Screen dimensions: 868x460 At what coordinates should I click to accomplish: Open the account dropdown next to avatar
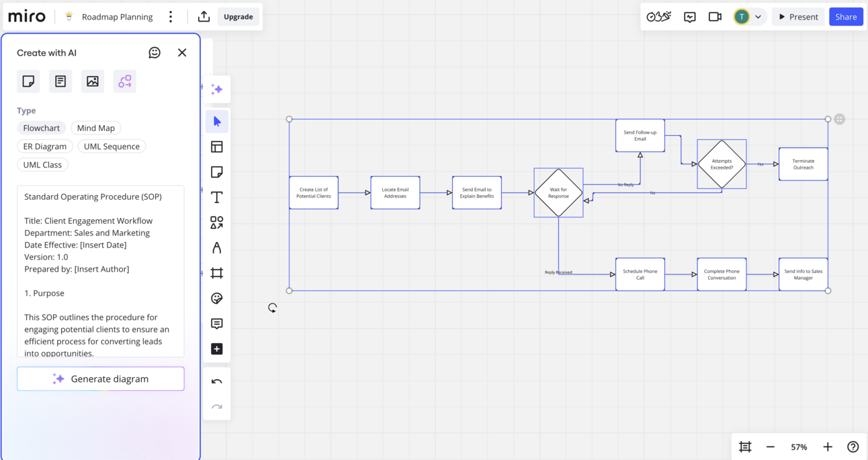(757, 16)
